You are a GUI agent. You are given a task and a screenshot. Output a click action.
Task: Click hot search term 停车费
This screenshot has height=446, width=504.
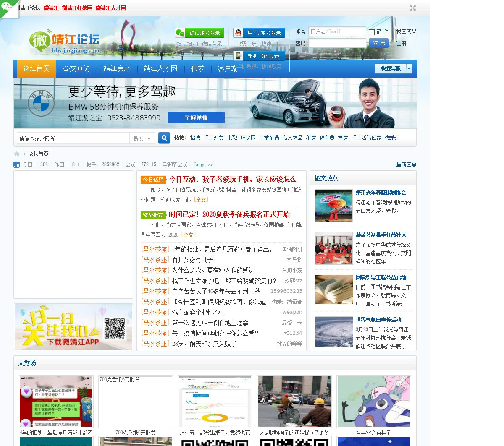(327, 138)
